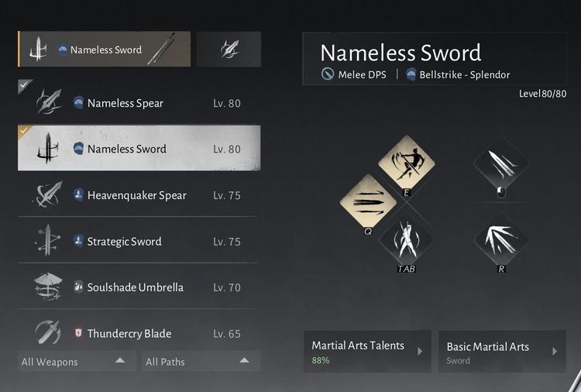Click the Heavenquaker Spear weapon icon
The image size is (581, 392).
46,195
